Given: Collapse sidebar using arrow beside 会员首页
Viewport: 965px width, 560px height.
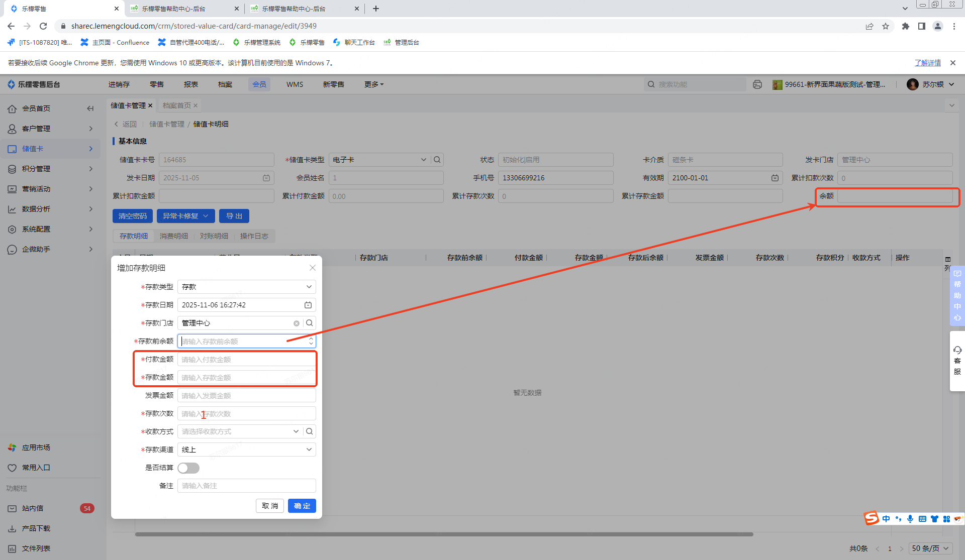Looking at the screenshot, I should 90,108.
